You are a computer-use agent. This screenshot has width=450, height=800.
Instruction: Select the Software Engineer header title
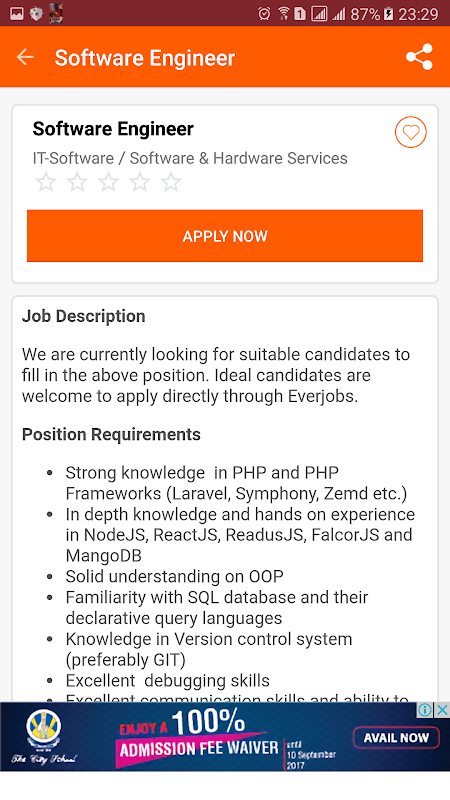(145, 58)
